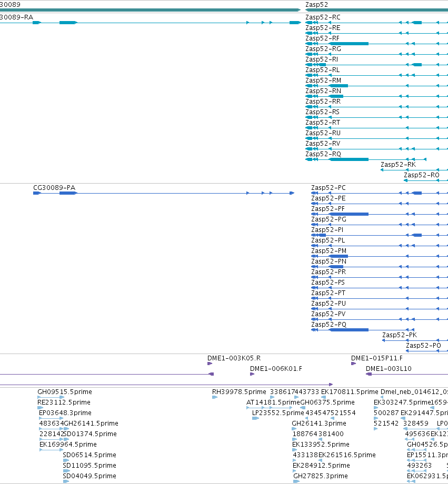Select the Zasp52-RF transcript label
This screenshot has height=484, width=448.
322,38
